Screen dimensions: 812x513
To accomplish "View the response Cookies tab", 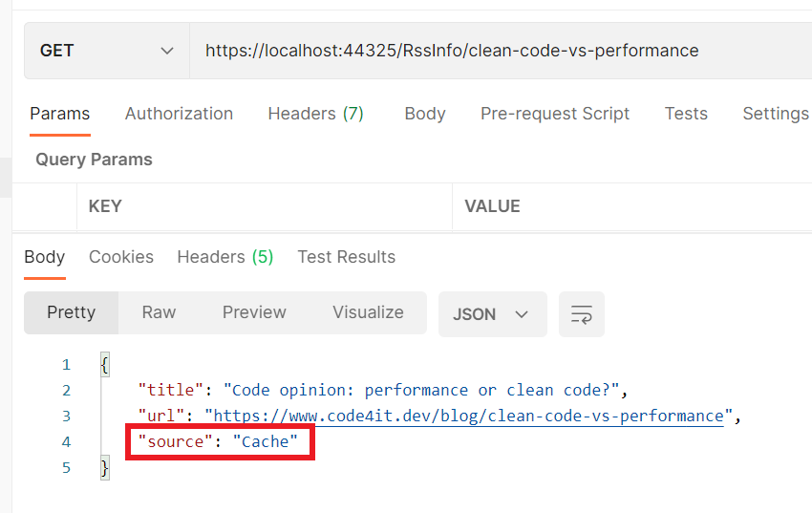I will click(x=121, y=257).
